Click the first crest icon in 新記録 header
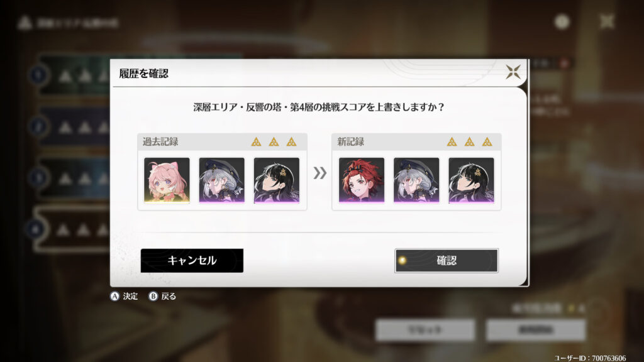 tap(452, 142)
